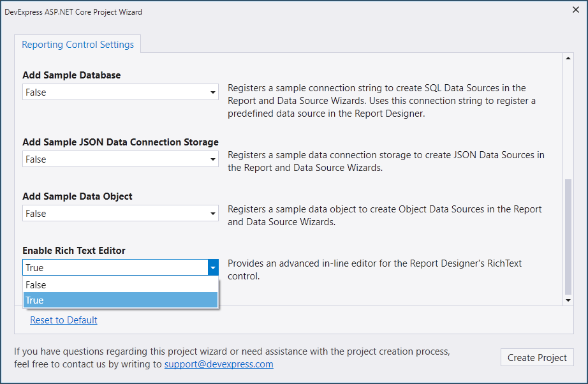Open the Add Sample Database dropdown
The width and height of the screenshot is (588, 384).
tap(121, 92)
